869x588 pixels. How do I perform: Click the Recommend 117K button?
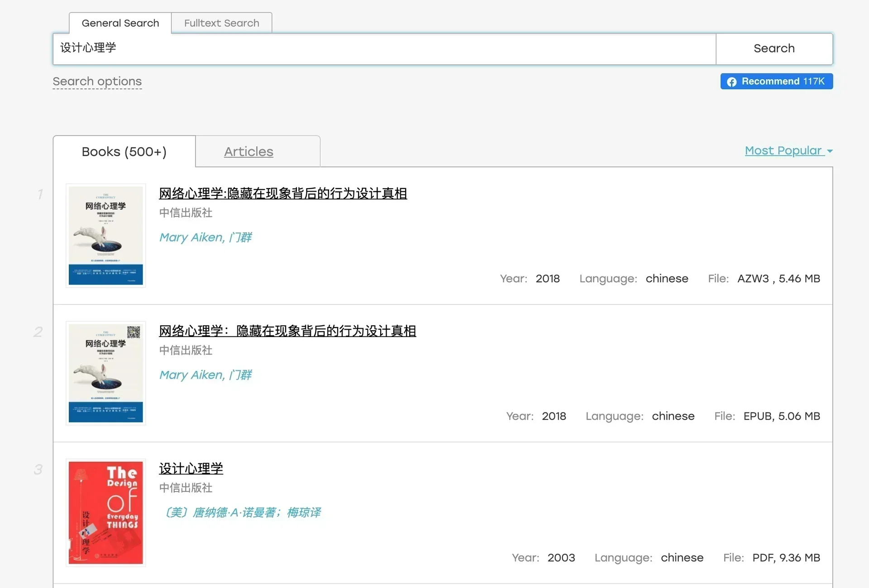click(x=776, y=81)
